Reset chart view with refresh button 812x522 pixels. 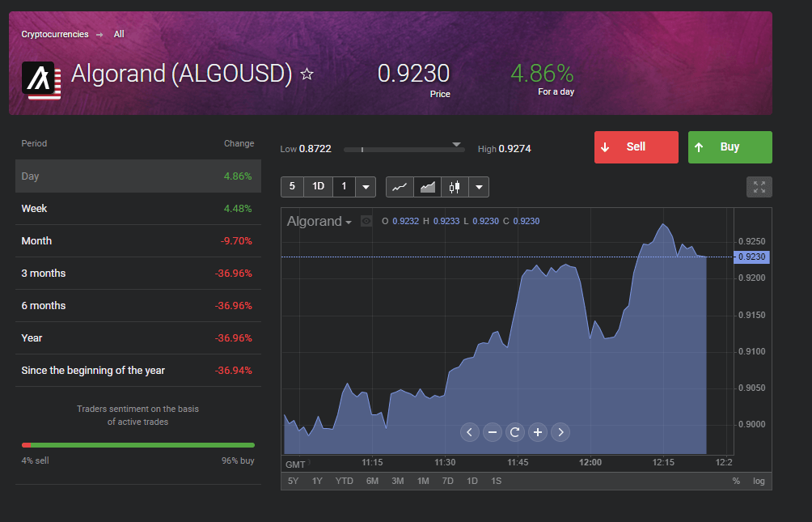[514, 432]
